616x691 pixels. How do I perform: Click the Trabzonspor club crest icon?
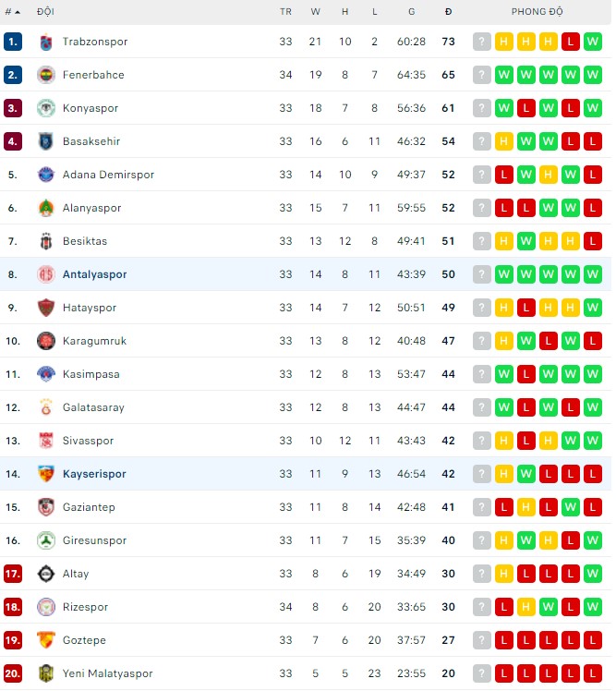point(46,42)
